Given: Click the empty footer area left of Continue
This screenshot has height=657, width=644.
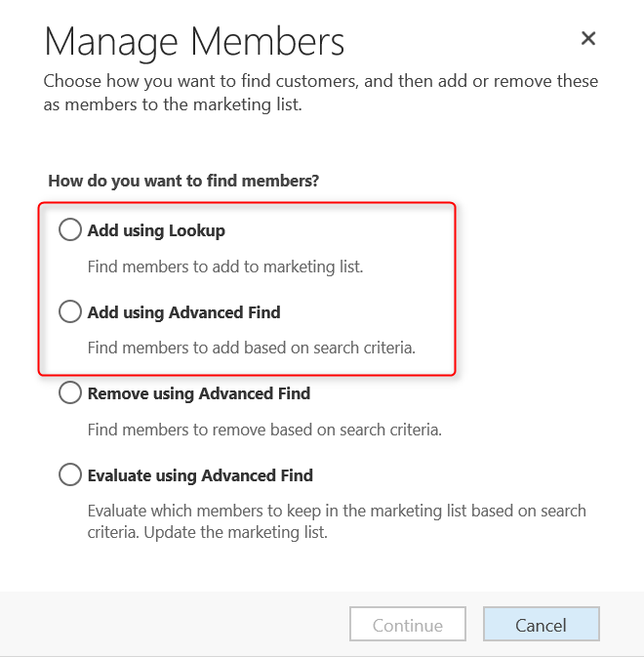Looking at the screenshot, I should tap(176, 625).
